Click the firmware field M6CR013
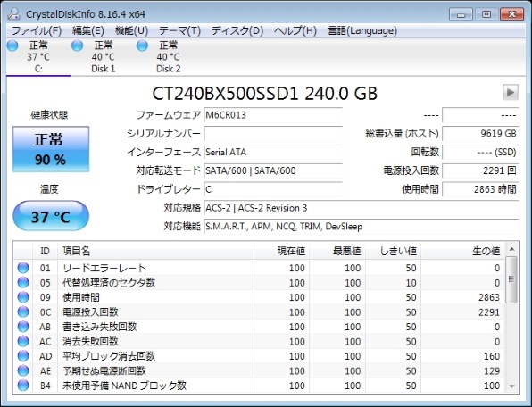The width and height of the screenshot is (532, 407). pos(273,115)
